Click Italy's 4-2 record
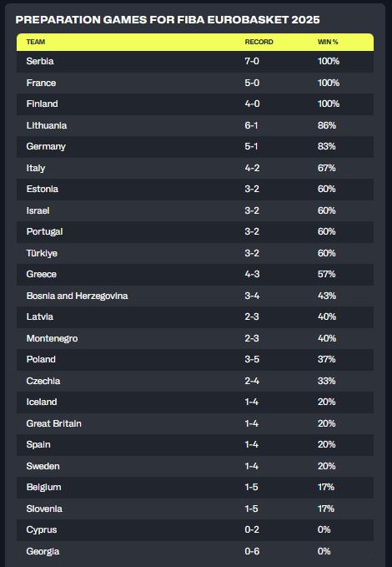This screenshot has width=392, height=567. pos(252,168)
